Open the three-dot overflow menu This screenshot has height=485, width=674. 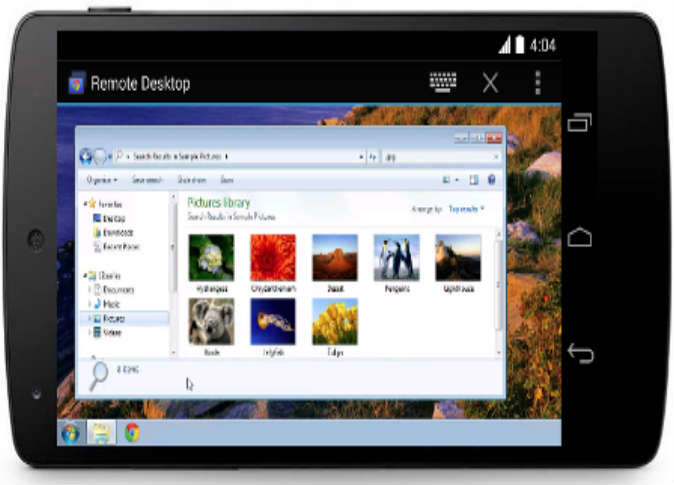[x=537, y=83]
